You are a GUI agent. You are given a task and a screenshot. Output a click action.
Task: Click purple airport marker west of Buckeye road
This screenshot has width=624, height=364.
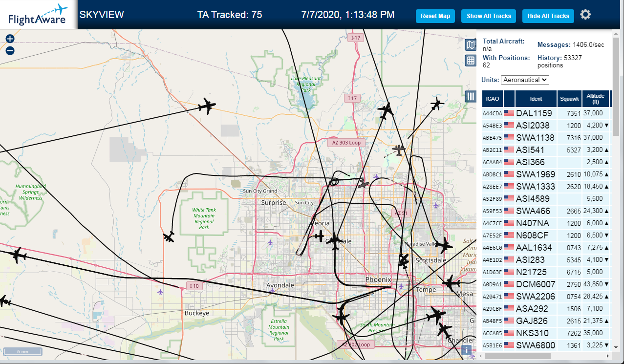(x=161, y=292)
